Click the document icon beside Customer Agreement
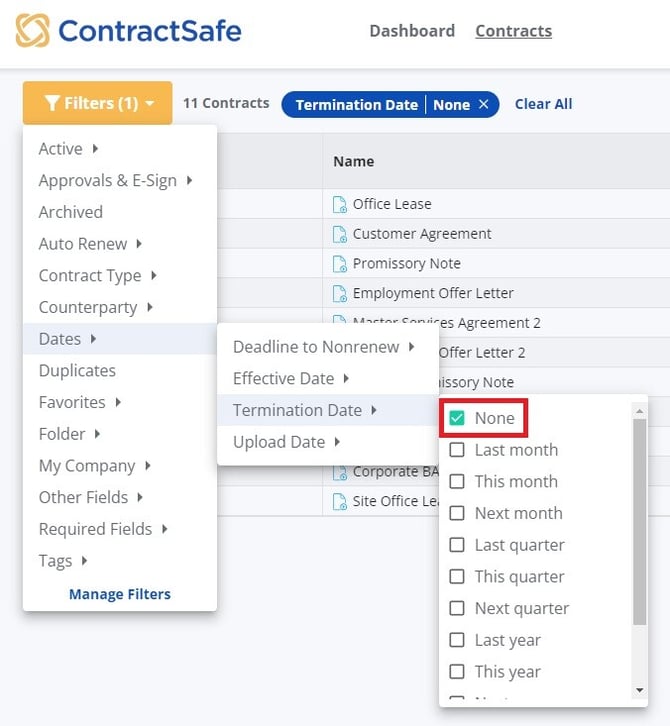The height and width of the screenshot is (726, 670). tap(340, 234)
